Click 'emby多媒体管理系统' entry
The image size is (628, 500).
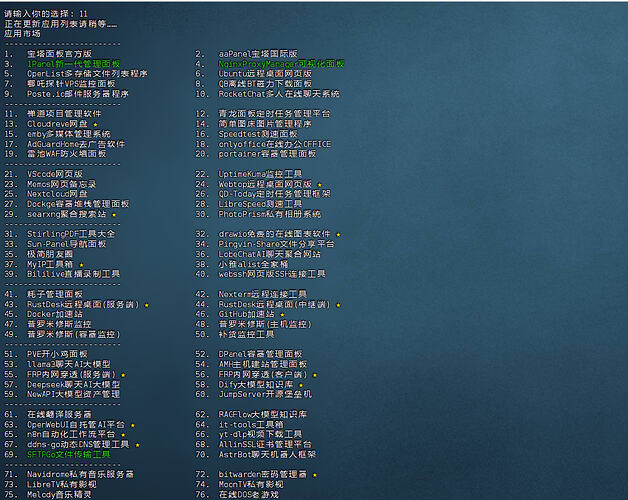pyautogui.click(x=68, y=134)
